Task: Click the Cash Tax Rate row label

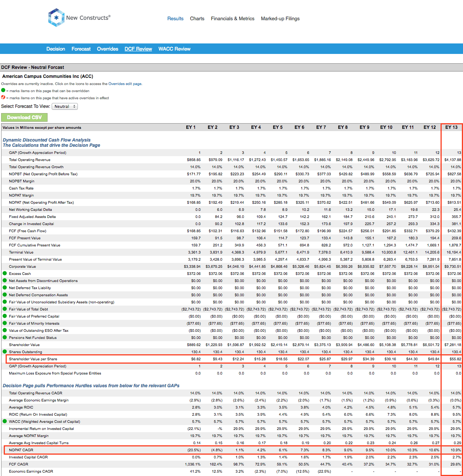Action: [21, 188]
